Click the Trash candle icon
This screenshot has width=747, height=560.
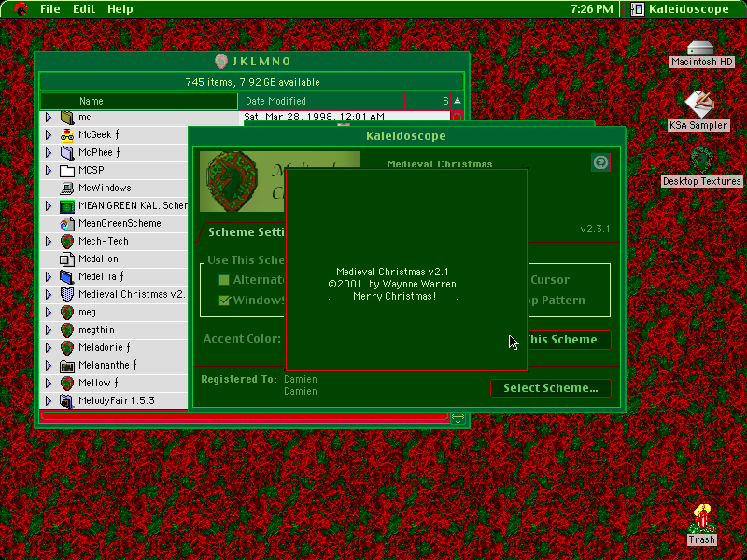701,519
